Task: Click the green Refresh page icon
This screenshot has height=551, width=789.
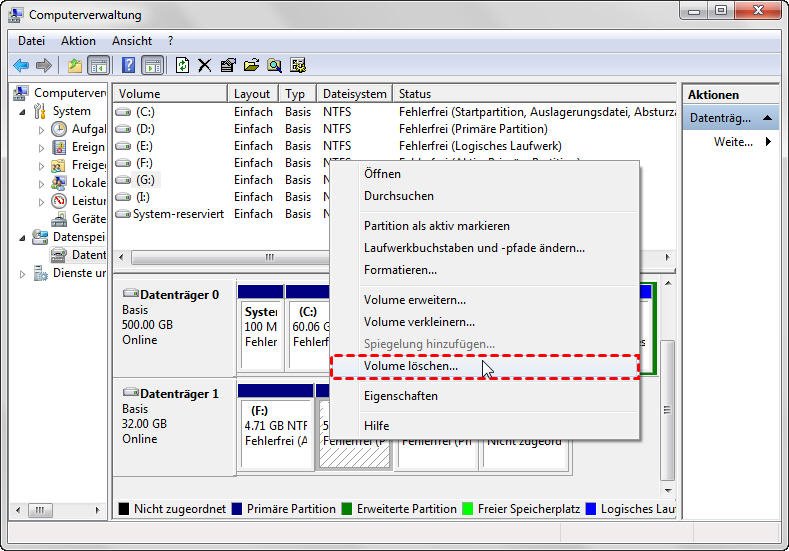Action: 182,65
